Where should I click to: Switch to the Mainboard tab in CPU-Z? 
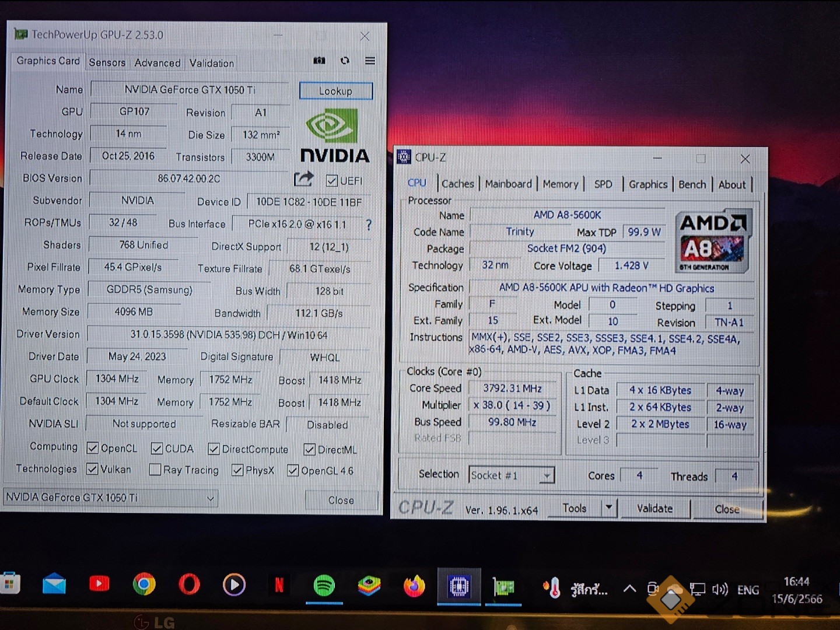pyautogui.click(x=508, y=184)
